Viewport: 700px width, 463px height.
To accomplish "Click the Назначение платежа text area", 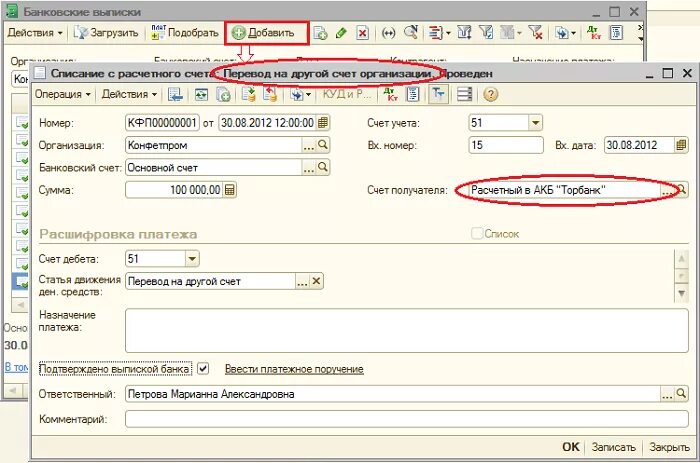I will click(407, 330).
